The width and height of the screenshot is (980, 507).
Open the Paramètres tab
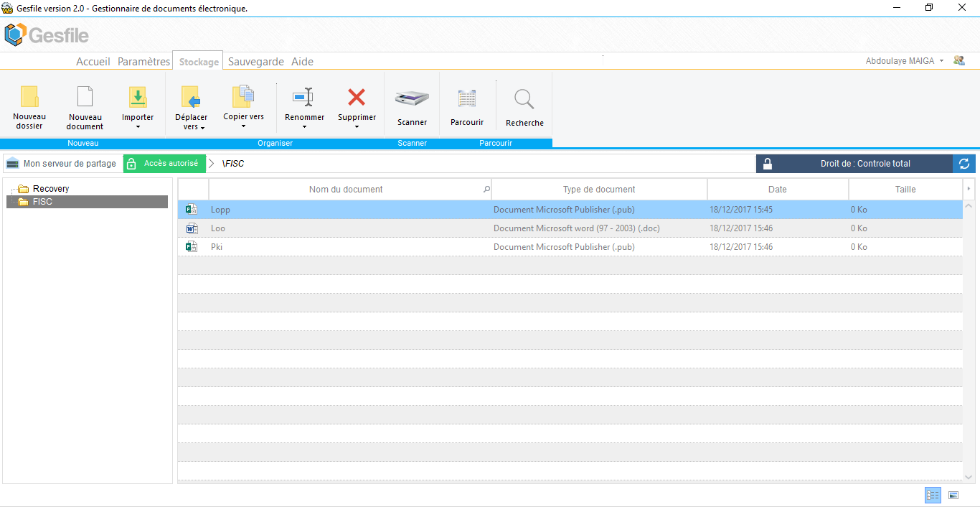pos(143,62)
